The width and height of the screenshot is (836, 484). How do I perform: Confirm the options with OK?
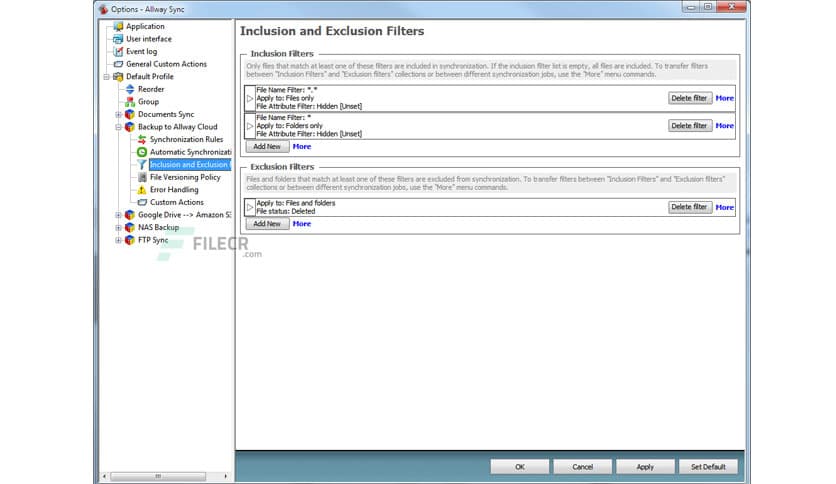[x=520, y=466]
